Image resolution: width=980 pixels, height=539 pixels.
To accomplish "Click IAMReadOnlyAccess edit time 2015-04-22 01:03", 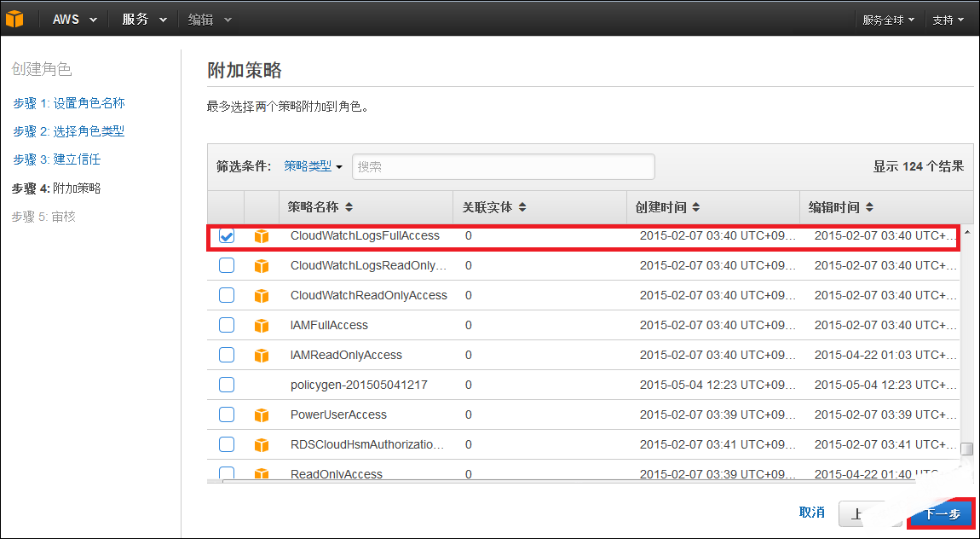I will [x=885, y=355].
